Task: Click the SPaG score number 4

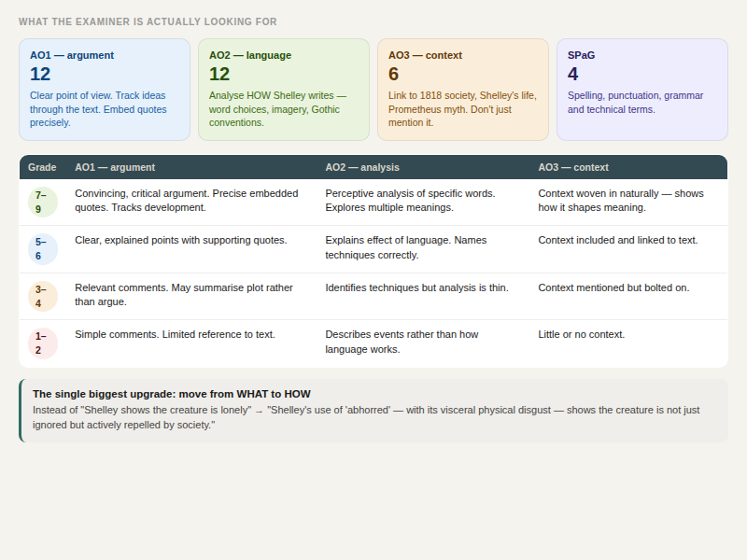Action: click(572, 73)
